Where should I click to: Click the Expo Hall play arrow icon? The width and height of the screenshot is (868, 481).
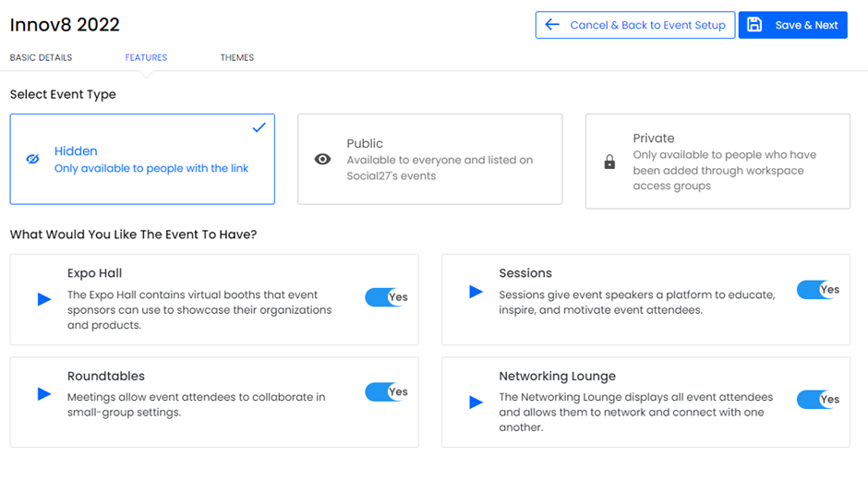(x=44, y=299)
